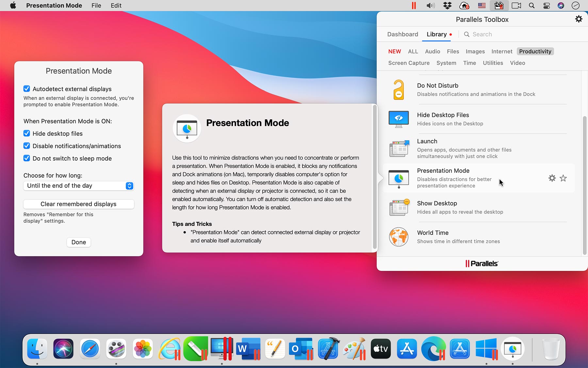588x368 pixels.
Task: Click the Parallels Toolbox menu bar icon
Action: (x=499, y=5)
